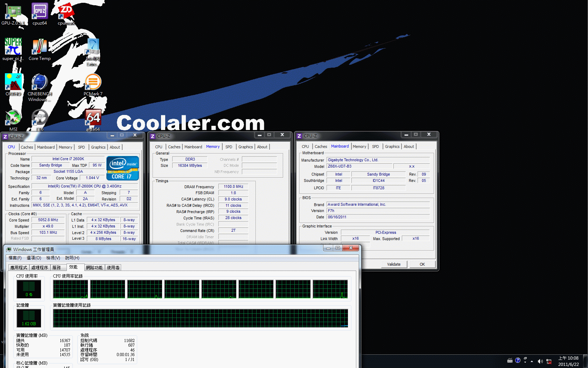Open About tab in left CPU-Z window
This screenshot has height=368, width=588.
[x=115, y=147]
